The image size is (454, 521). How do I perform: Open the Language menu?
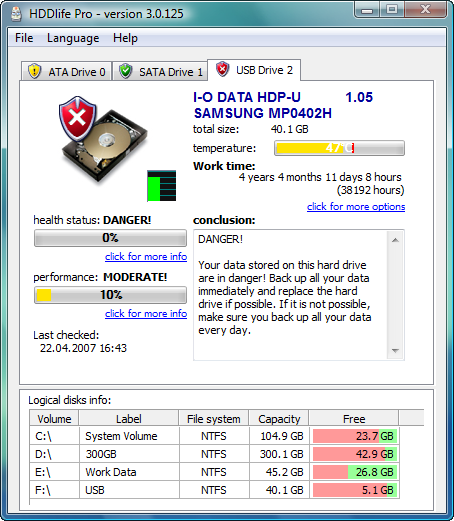pyautogui.click(x=73, y=38)
